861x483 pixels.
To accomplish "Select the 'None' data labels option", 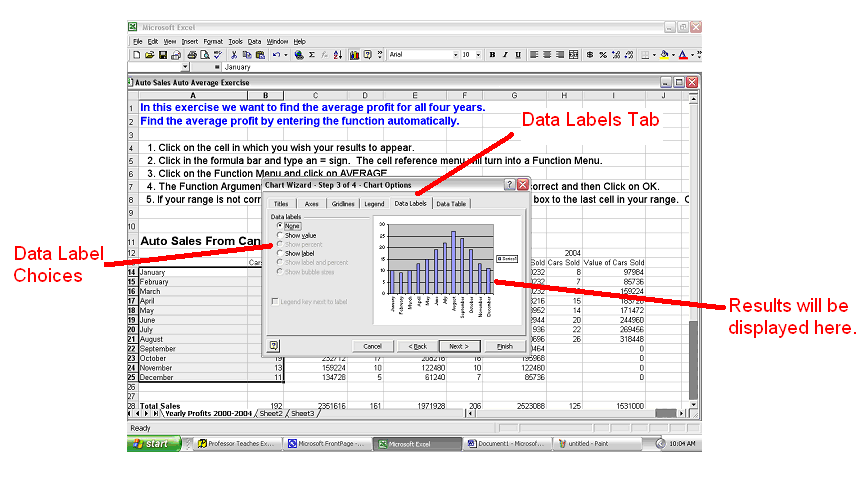I will click(279, 226).
